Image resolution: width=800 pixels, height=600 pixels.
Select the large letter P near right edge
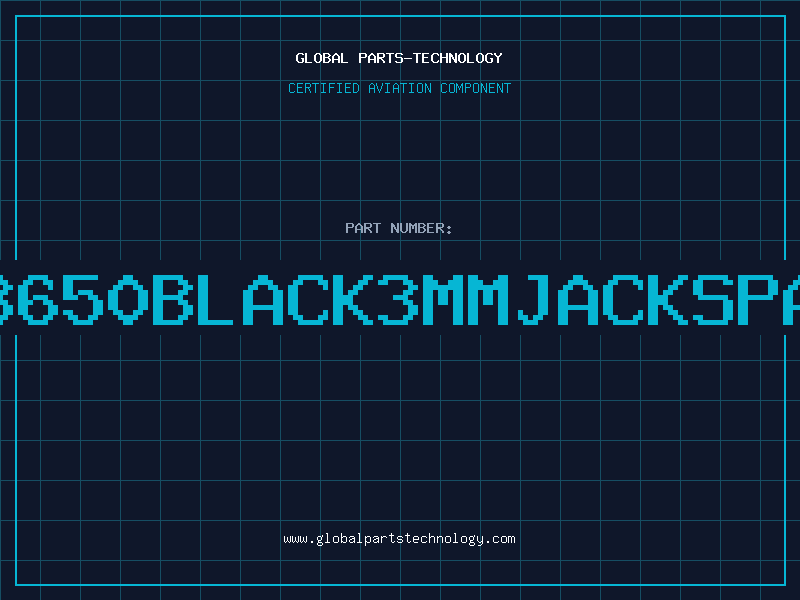[x=758, y=299]
